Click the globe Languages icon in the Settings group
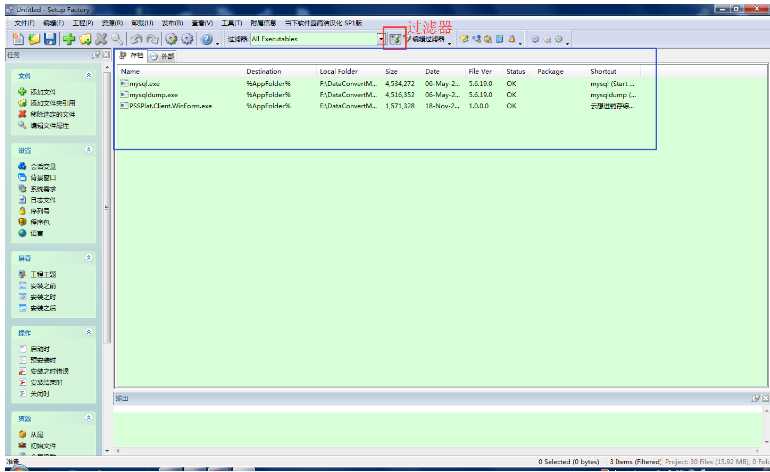 point(22,233)
